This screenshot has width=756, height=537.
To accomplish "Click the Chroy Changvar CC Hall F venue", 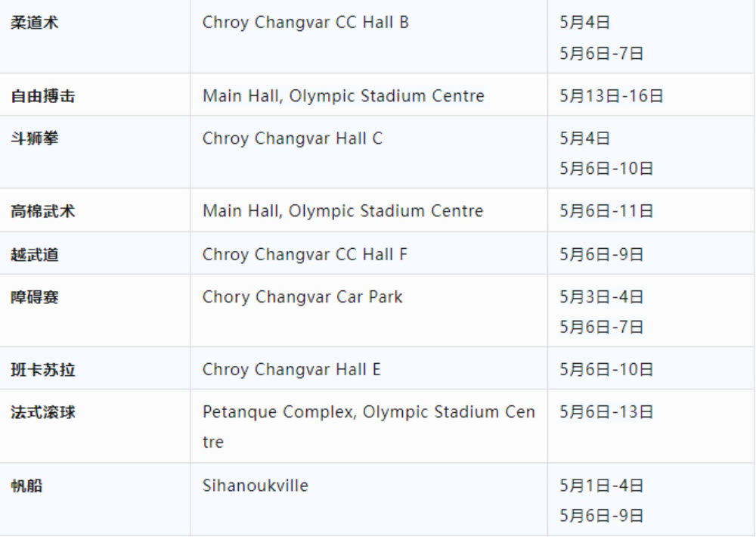I will click(x=305, y=254).
